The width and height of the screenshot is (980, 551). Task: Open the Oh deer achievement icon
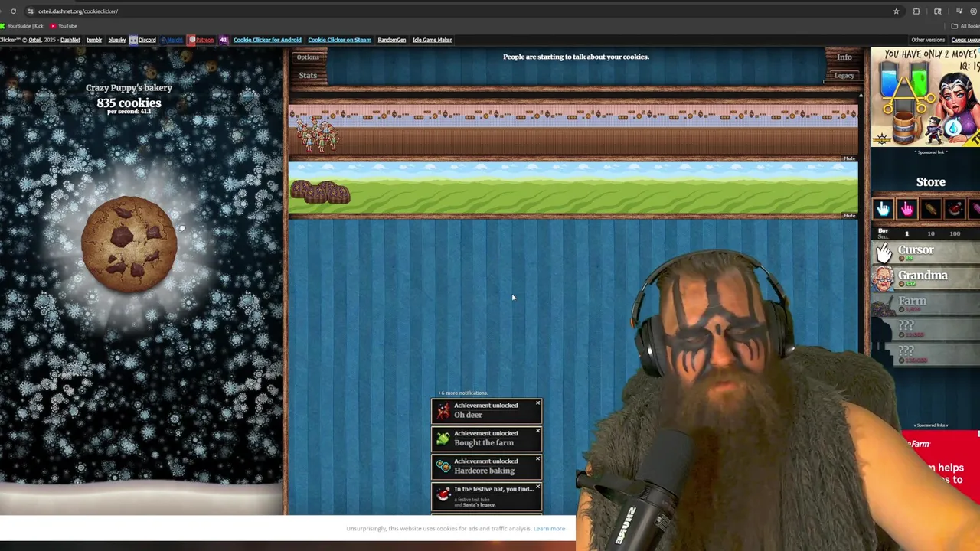pyautogui.click(x=443, y=412)
